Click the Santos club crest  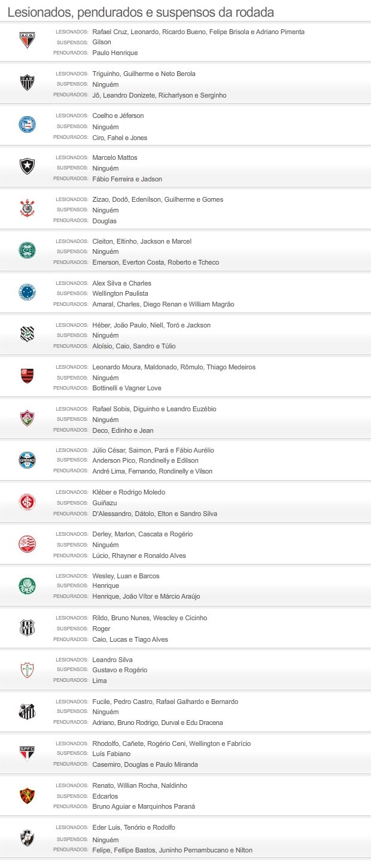27,711
